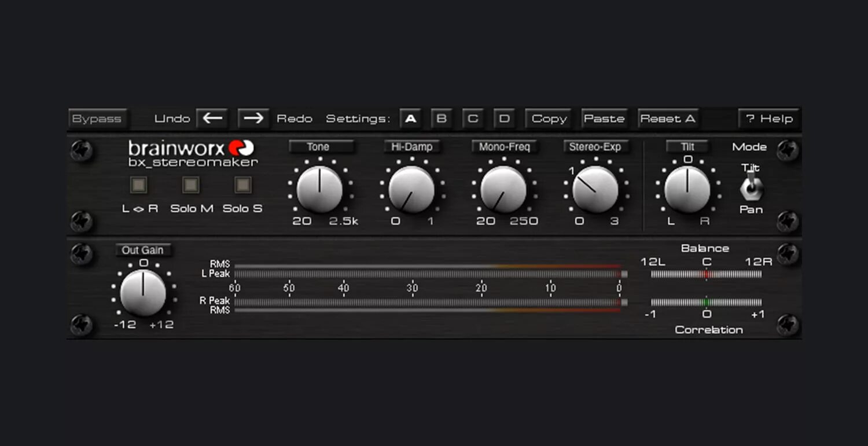
Task: Toggle the Bypass button
Action: (97, 119)
